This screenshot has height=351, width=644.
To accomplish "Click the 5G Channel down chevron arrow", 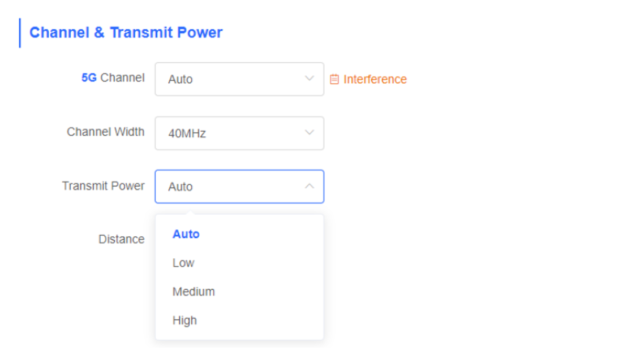I will [x=310, y=79].
